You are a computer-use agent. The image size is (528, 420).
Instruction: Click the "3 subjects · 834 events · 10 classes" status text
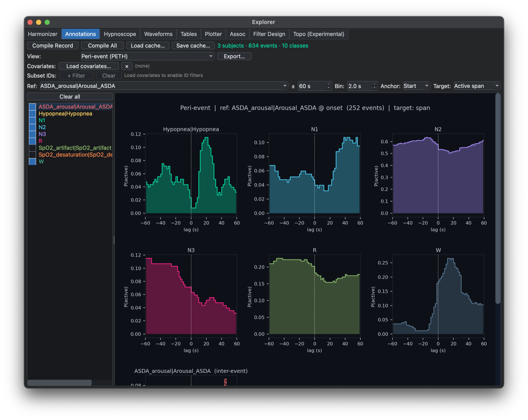click(x=263, y=46)
